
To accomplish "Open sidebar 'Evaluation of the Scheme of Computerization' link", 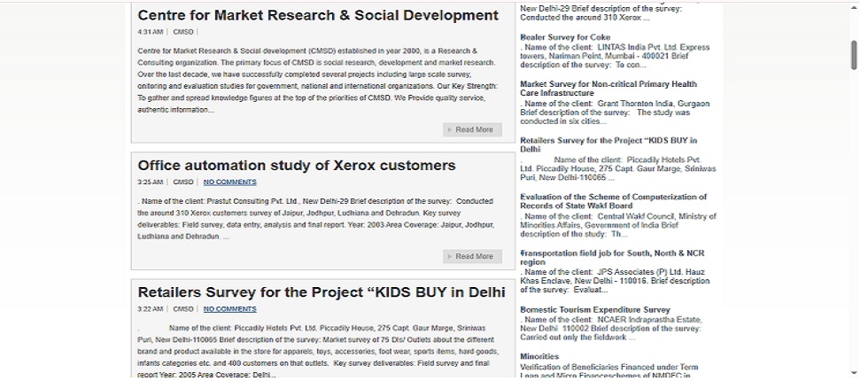I will pos(613,201).
